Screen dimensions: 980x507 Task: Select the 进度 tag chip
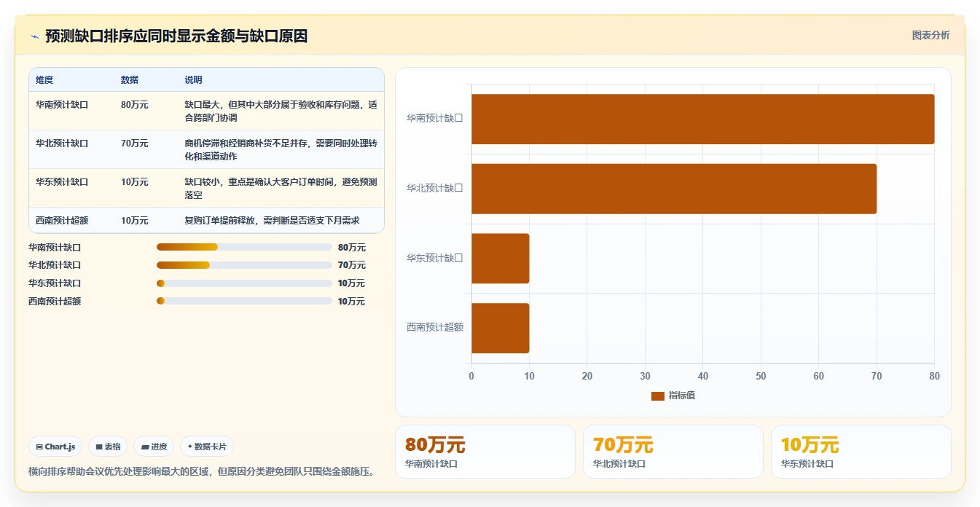(x=154, y=447)
